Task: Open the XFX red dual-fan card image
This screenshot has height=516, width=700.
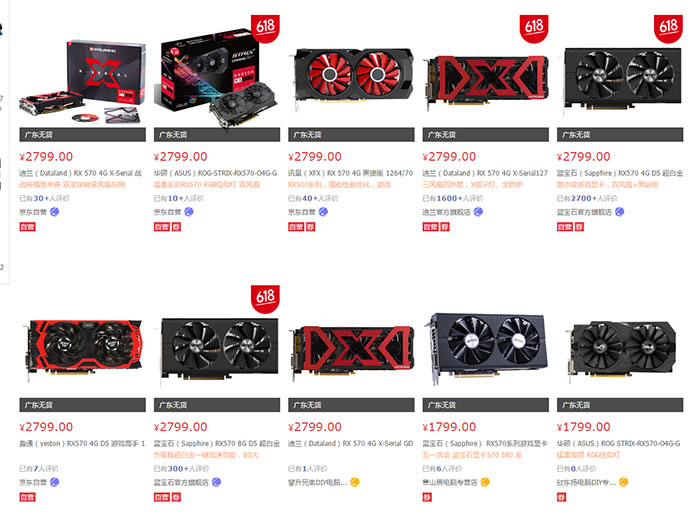Action: [351, 80]
